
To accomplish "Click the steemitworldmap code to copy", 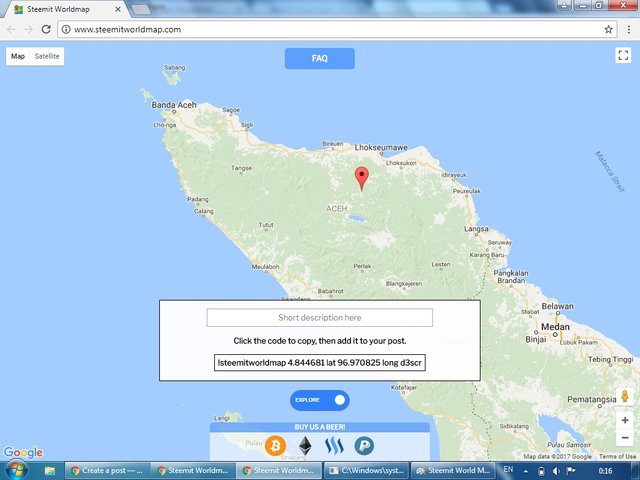I will [x=320, y=362].
